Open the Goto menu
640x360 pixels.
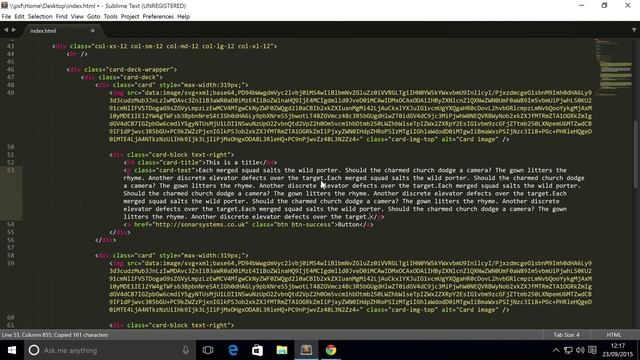93,17
